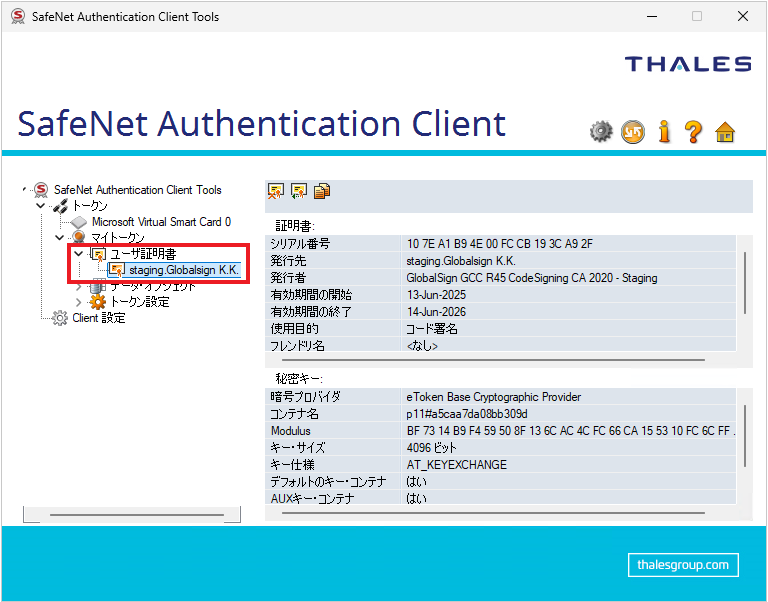The height and width of the screenshot is (602, 768).
Task: Open Help with the question mark icon
Action: click(x=693, y=131)
